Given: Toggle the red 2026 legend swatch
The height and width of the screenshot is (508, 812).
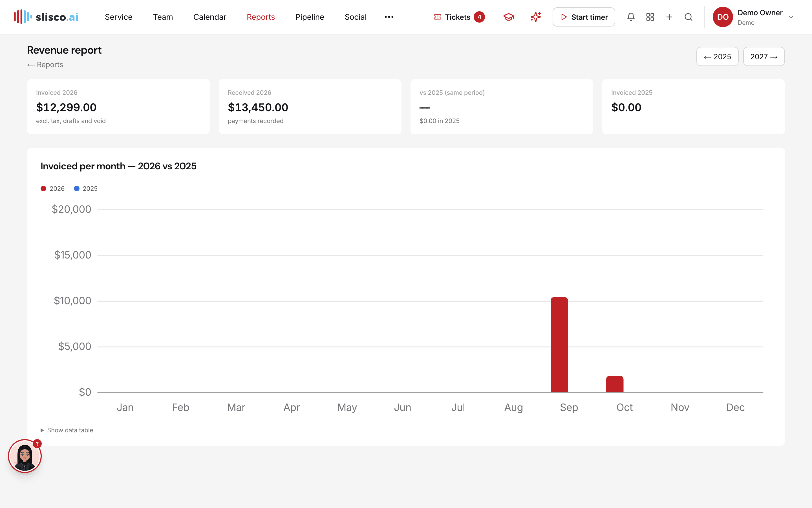Looking at the screenshot, I should [x=43, y=189].
